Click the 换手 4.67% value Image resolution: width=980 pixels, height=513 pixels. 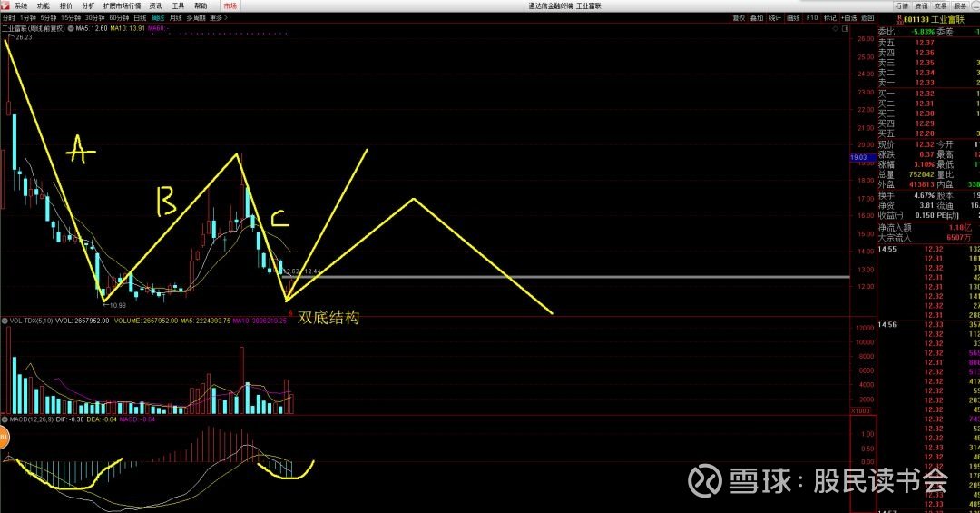tap(924, 196)
